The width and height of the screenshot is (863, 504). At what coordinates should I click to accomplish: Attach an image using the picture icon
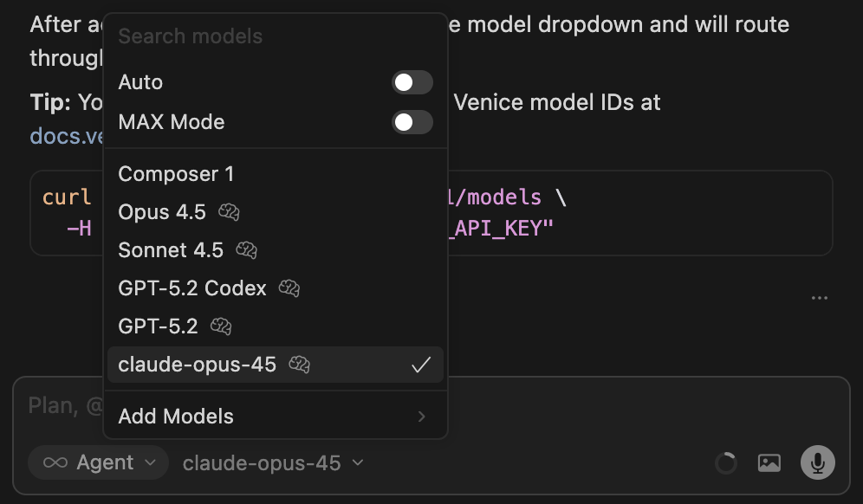(x=769, y=462)
